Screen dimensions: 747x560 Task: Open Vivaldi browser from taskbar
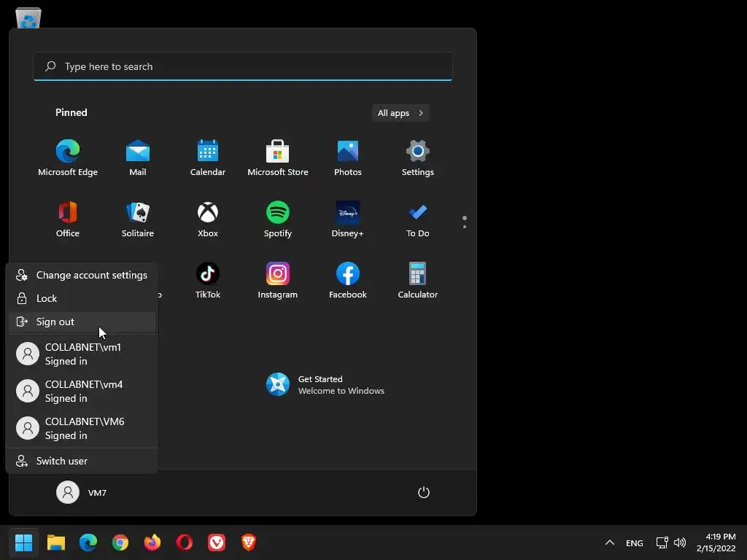click(x=217, y=542)
